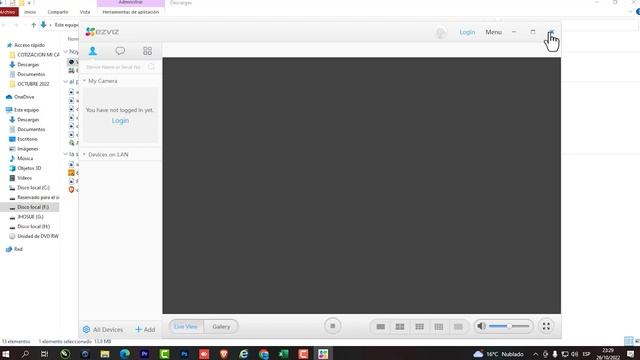Open the EZVIZ four-squares apps tab
Viewport: 640px width, 360px height.
pyautogui.click(x=147, y=51)
